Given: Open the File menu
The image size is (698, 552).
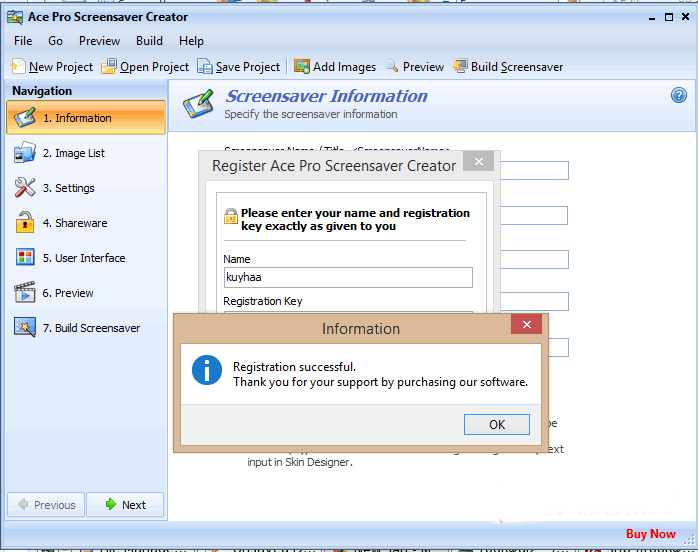Looking at the screenshot, I should [x=23, y=41].
